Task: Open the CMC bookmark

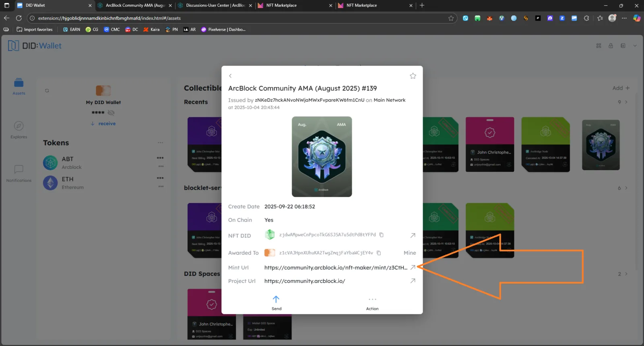Action: tap(112, 29)
